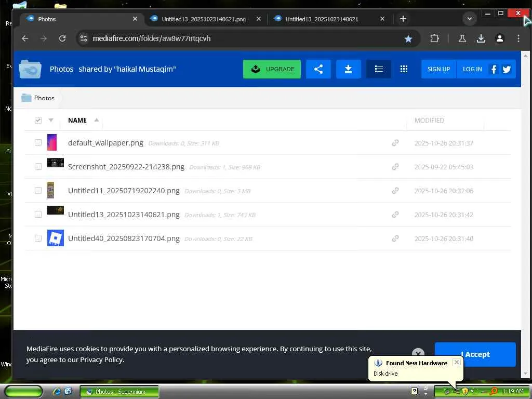Open the selection dropdown arrow beside header checkbox
This screenshot has width=532, height=399.
pyautogui.click(x=51, y=120)
